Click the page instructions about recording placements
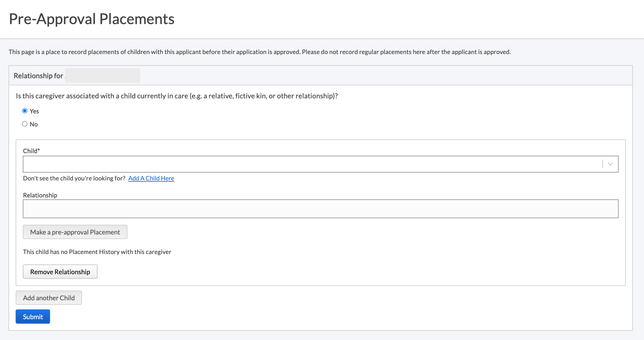 point(260,52)
